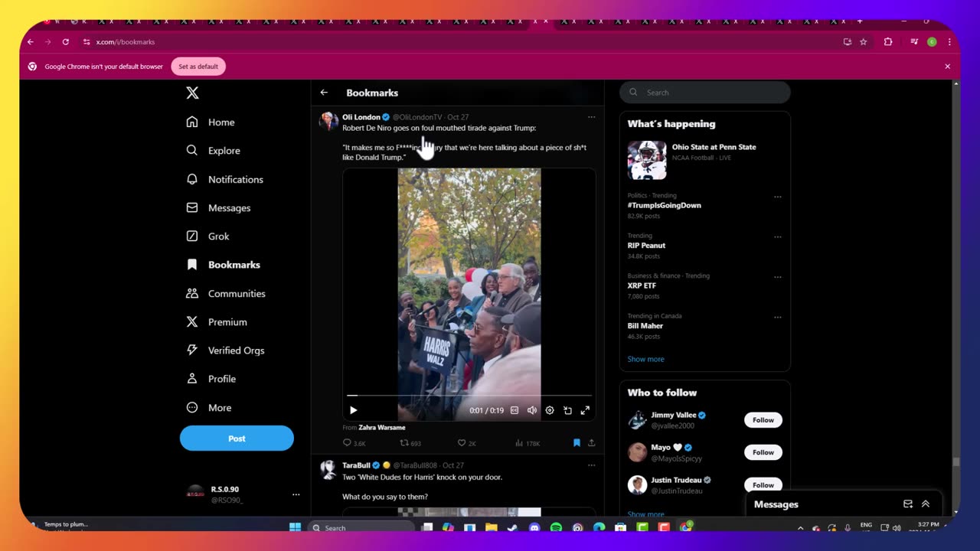Follow Mayo

click(x=763, y=452)
